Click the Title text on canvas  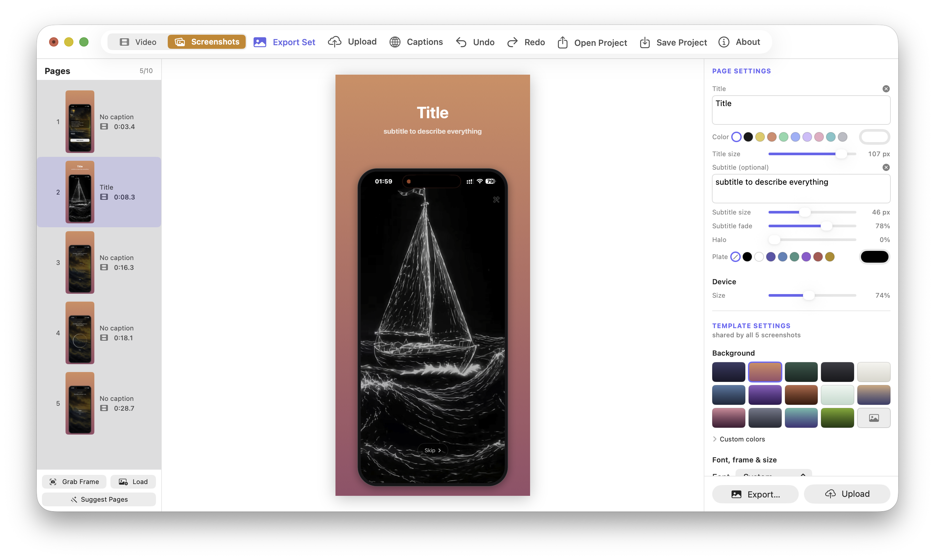(x=432, y=112)
